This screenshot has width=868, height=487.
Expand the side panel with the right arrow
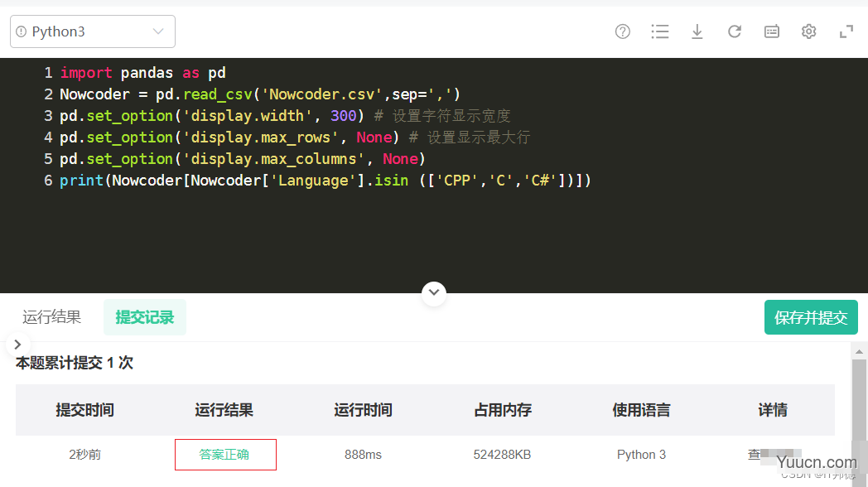[x=17, y=345]
